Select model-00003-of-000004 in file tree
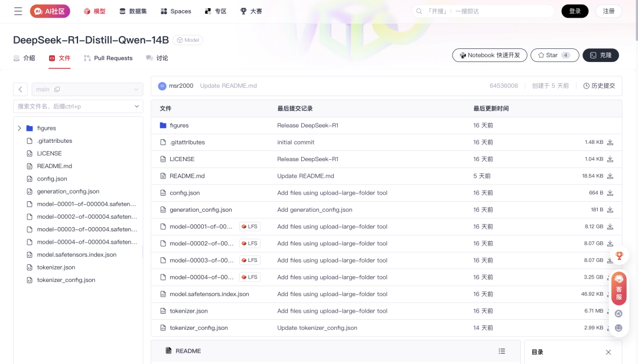Image resolution: width=638 pixels, height=364 pixels. pos(87,229)
